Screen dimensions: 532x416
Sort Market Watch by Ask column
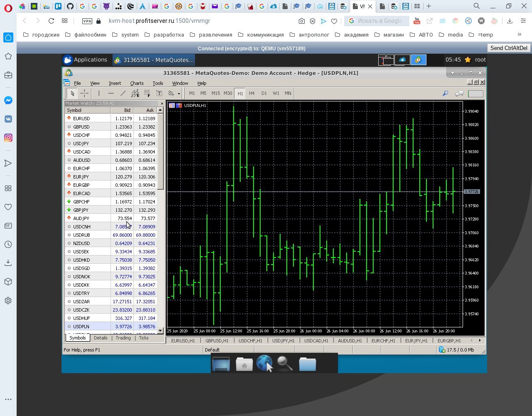tap(145, 110)
